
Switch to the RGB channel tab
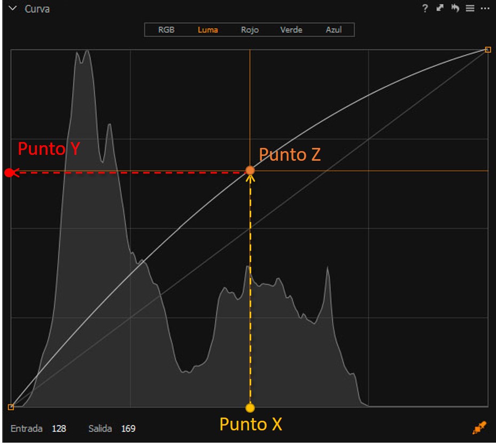(x=166, y=30)
